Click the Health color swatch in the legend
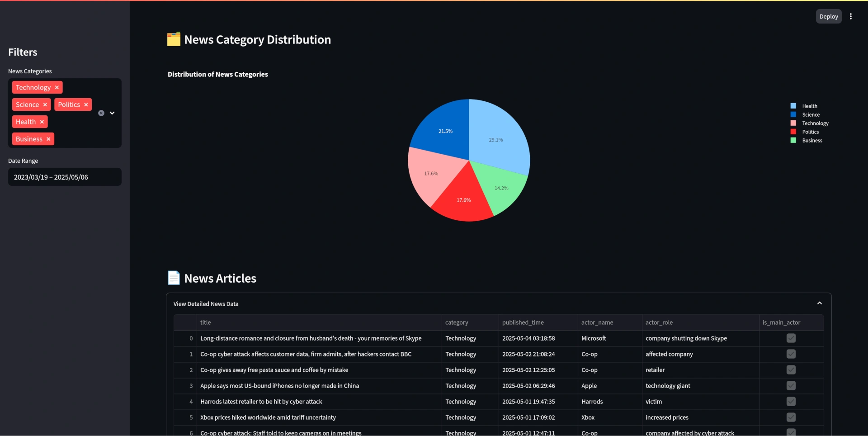Viewport: 868px width, 436px height. point(793,105)
